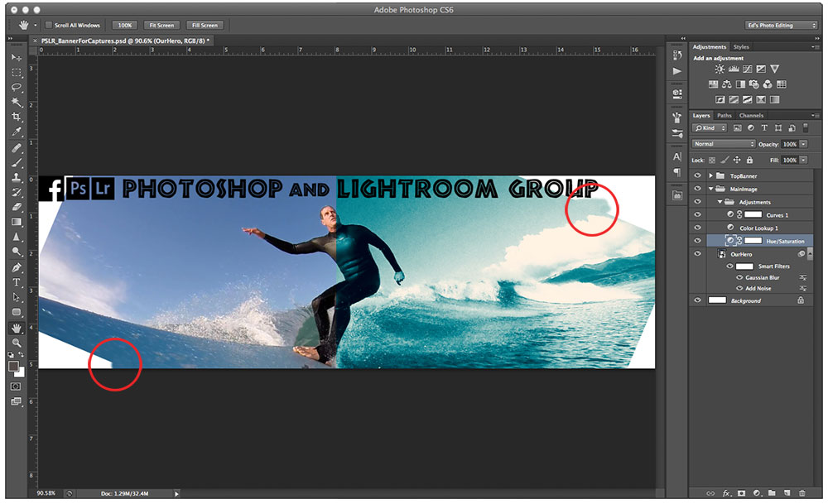828x504 pixels.
Task: Open the status bar info arrow menu
Action: click(x=176, y=493)
